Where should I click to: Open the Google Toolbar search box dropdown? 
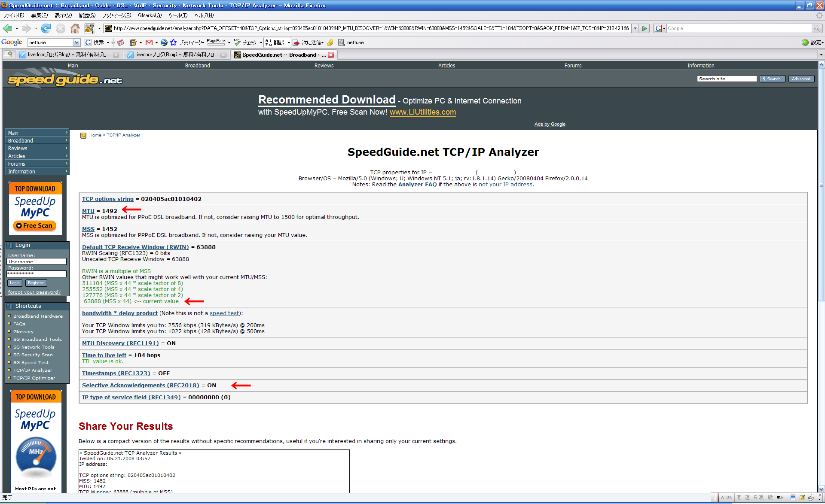coord(76,43)
